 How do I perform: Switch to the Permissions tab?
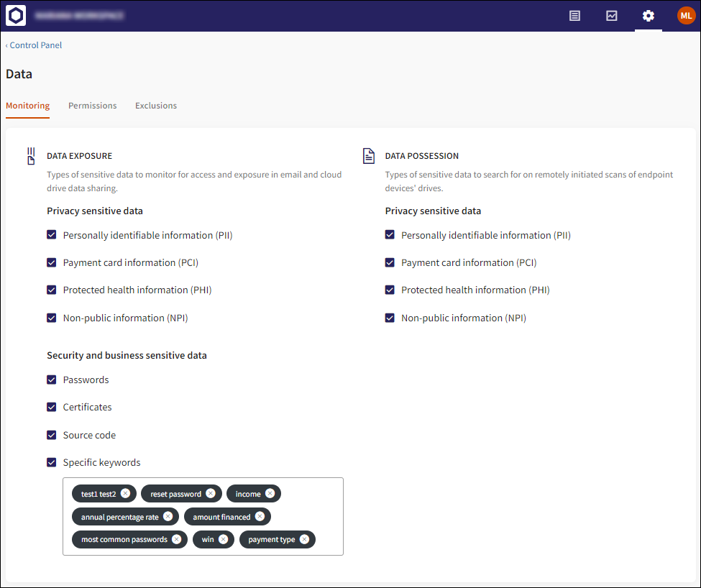pyautogui.click(x=92, y=106)
